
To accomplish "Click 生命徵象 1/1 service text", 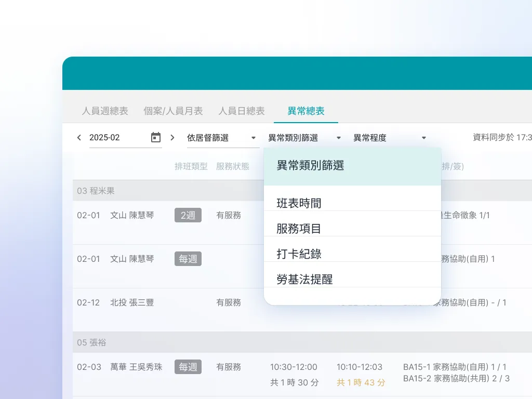I will (x=465, y=215).
